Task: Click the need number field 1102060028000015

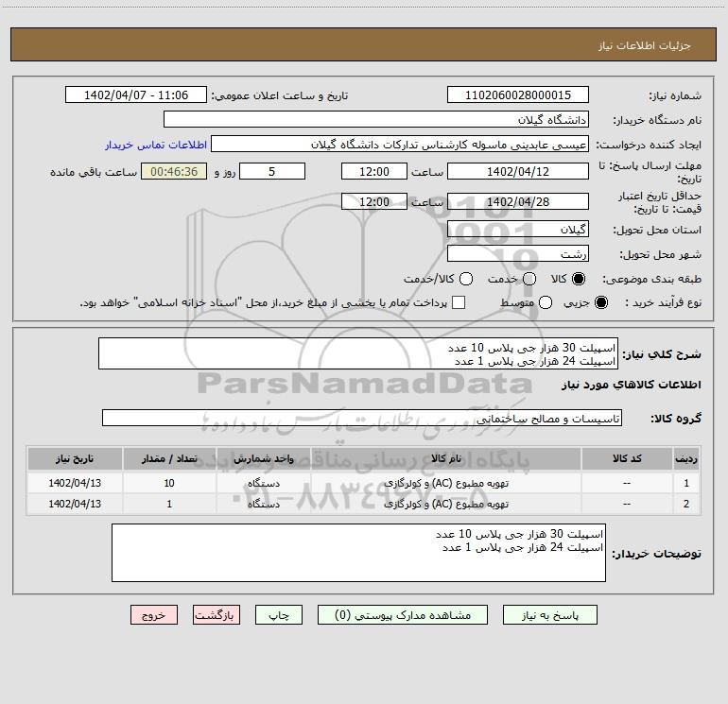Action: tap(518, 95)
